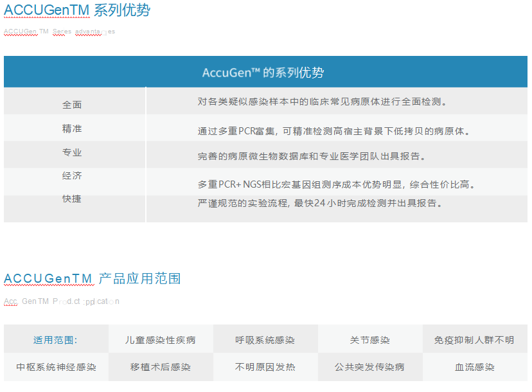Select the blue table header 'AccuGen™ 的系列优势'
Image resolution: width=532 pixels, height=392 pixels.
(263, 73)
